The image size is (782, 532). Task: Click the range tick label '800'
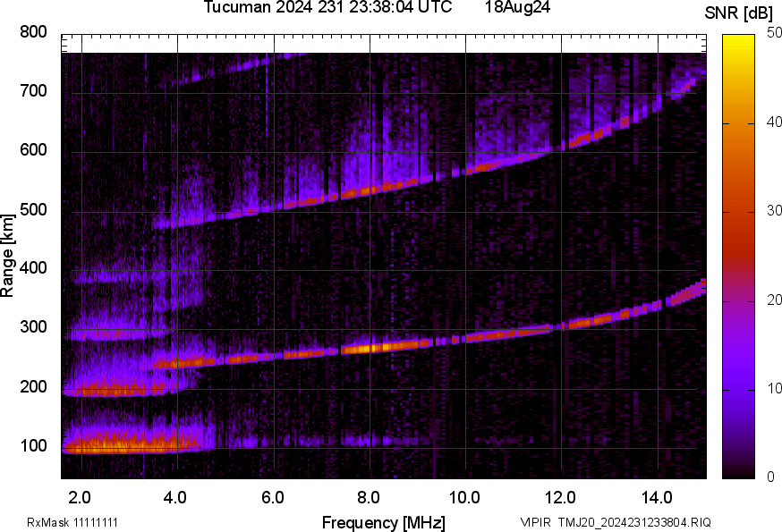33,32
